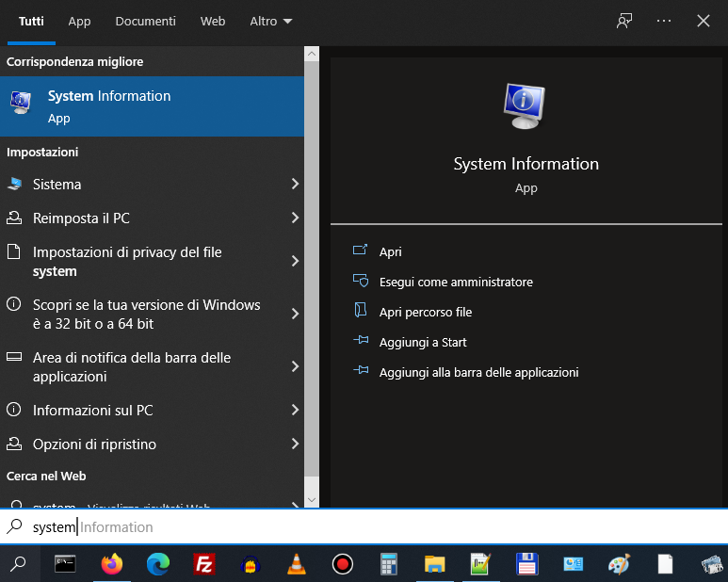The height and width of the screenshot is (582, 728).
Task: Expand the Area di notifica chevron
Action: coord(295,366)
